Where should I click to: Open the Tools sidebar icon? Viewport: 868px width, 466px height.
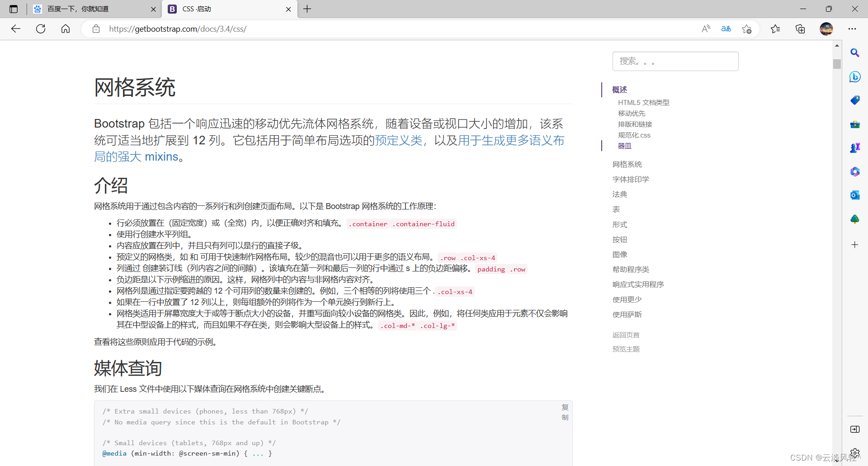click(855, 124)
